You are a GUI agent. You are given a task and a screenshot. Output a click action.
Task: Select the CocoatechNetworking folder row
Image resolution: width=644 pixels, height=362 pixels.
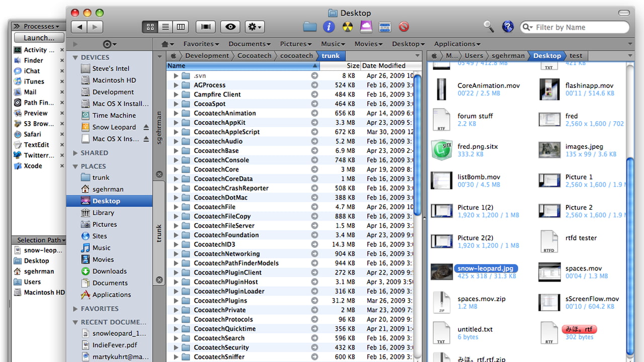290,254
